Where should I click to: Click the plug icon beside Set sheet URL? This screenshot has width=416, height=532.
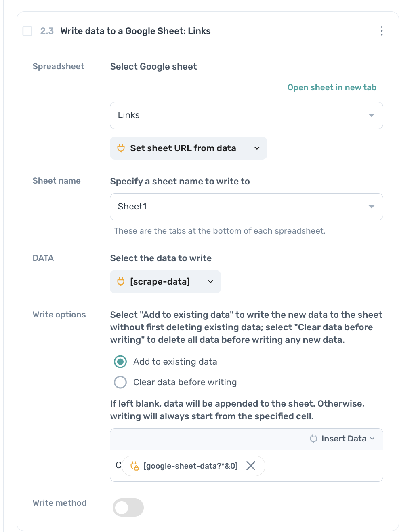coord(121,148)
